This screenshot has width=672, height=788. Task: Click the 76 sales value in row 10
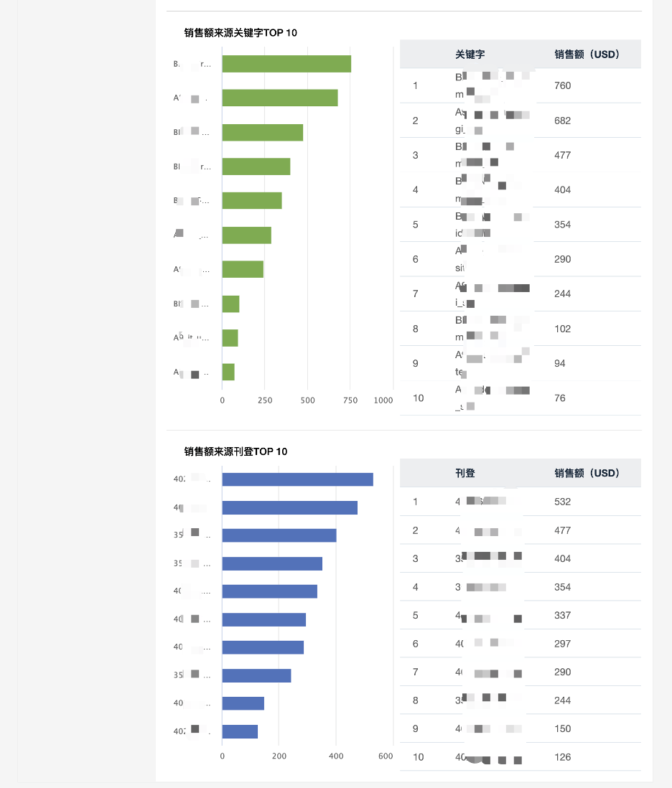pos(560,398)
